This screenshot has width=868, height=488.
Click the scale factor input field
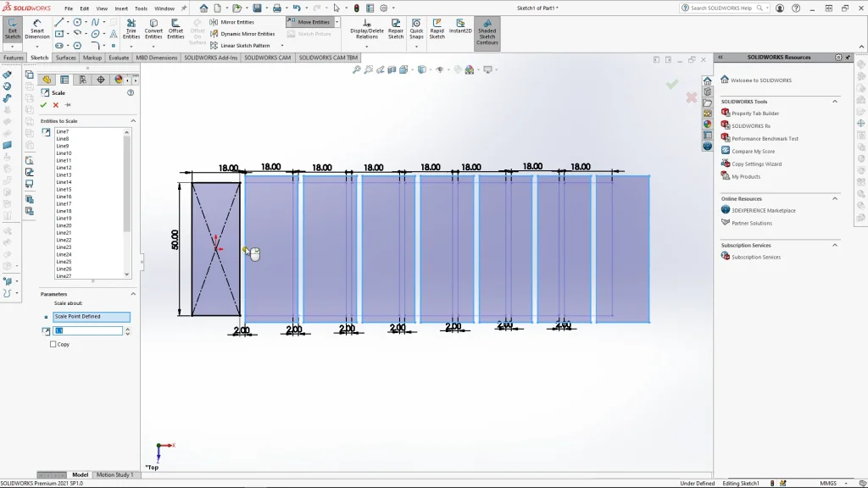[x=88, y=330]
